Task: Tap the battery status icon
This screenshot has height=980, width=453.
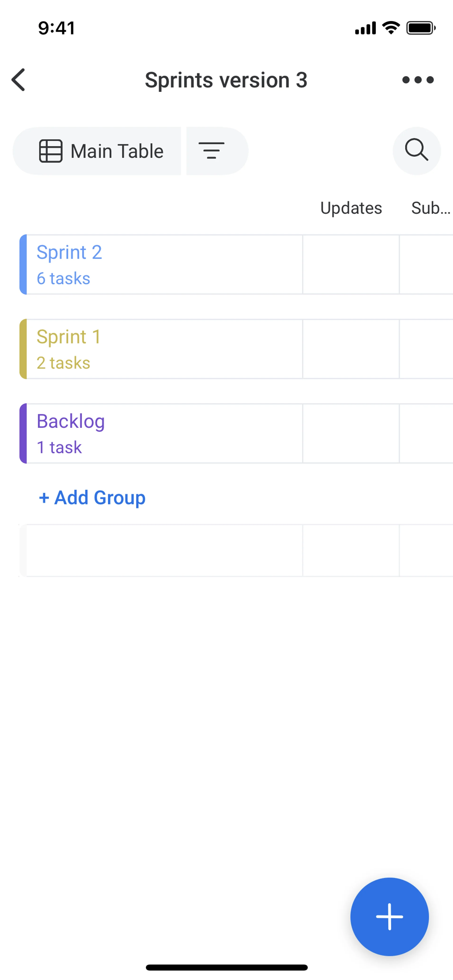Action: pos(421,28)
